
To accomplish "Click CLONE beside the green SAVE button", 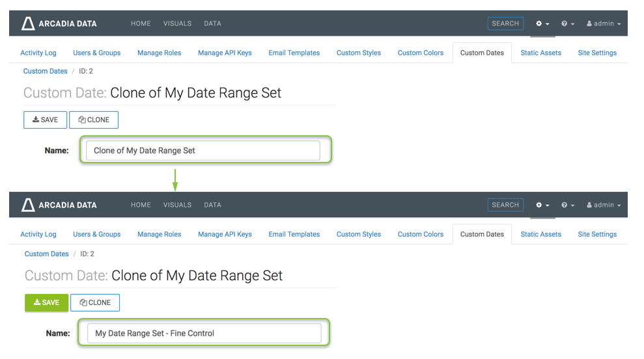I will 95,302.
